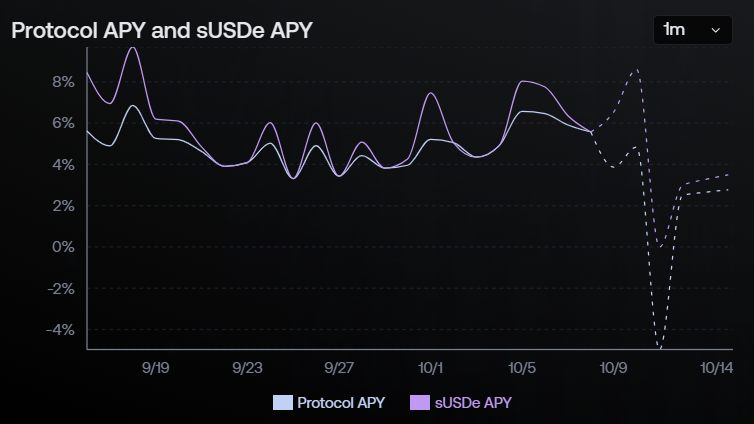Click the dashed line's lowest dip near -4%
Image resolution: width=754 pixels, height=424 pixels.
[x=658, y=346]
